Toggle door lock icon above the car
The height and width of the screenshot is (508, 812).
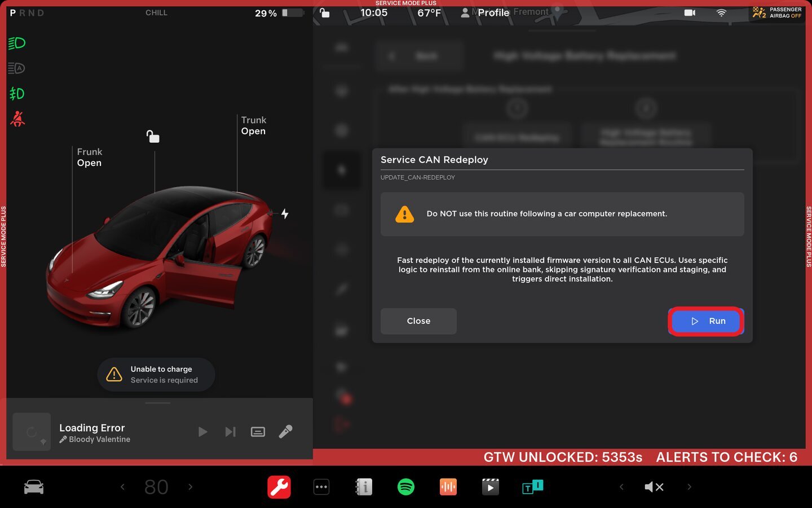[x=153, y=137]
